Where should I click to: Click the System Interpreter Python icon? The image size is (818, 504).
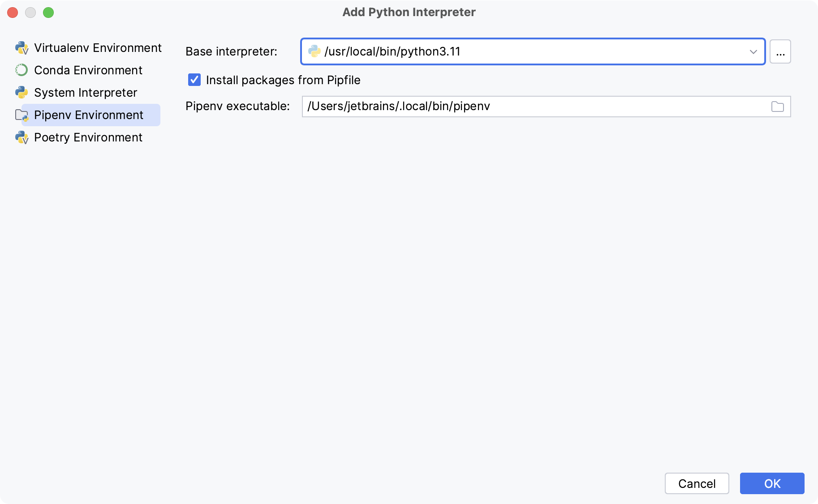22,92
